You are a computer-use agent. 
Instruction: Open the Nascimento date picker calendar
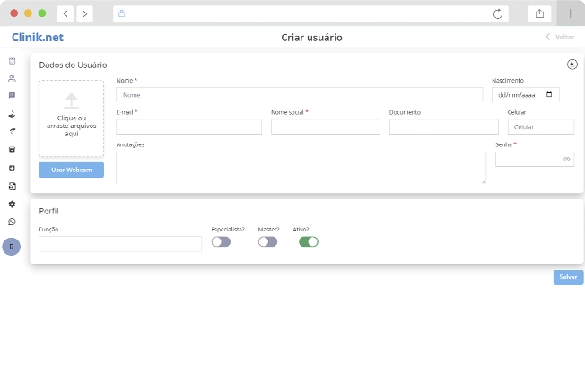click(x=549, y=94)
